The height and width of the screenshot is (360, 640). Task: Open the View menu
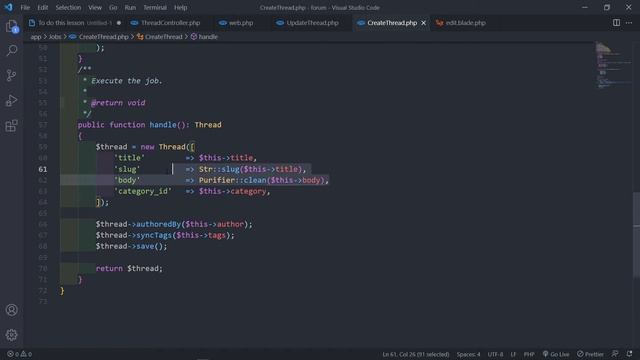95,7
